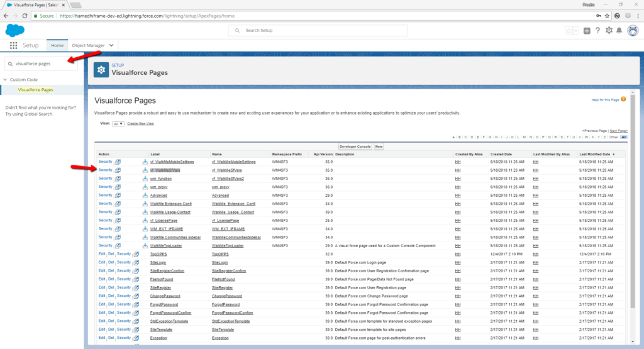Open the notifications bell
Screen dimensions: 644x349
tap(619, 31)
